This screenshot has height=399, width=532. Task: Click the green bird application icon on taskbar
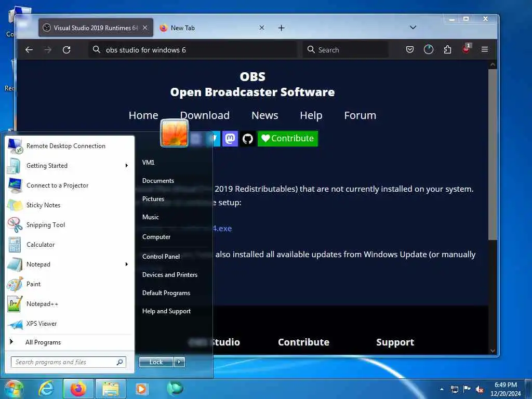point(175,388)
